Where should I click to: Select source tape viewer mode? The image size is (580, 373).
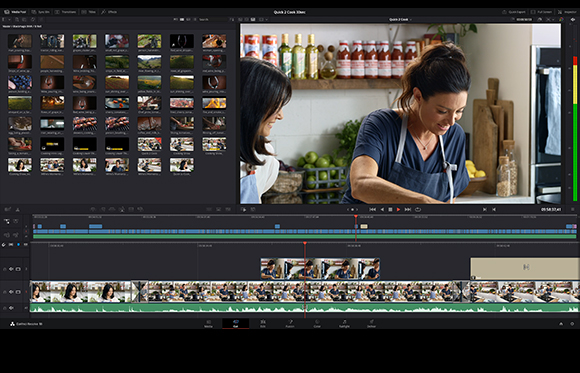click(246, 19)
